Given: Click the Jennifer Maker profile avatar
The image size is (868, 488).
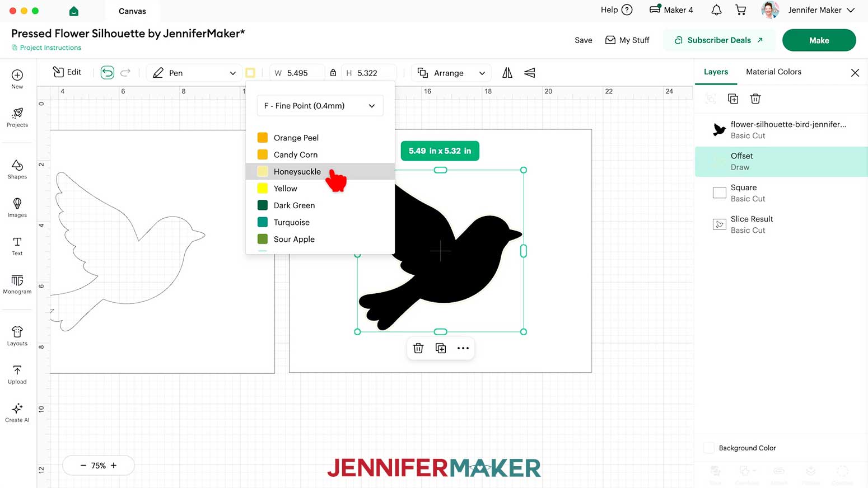Looking at the screenshot, I should click(x=771, y=10).
